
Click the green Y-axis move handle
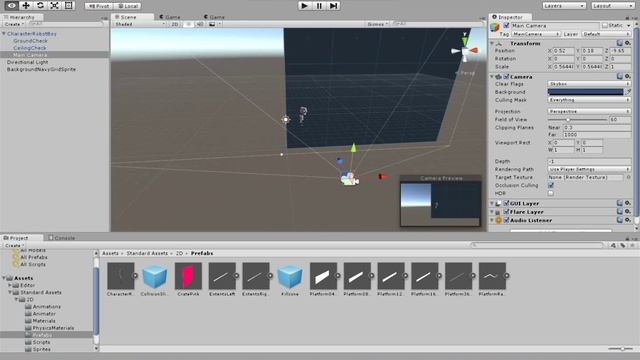353,148
